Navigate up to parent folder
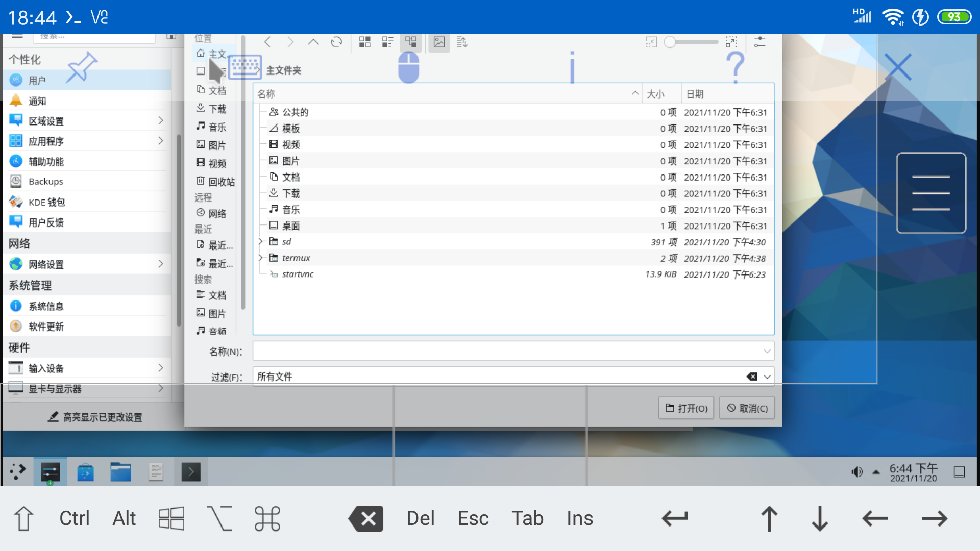This screenshot has height=551, width=980. [313, 42]
